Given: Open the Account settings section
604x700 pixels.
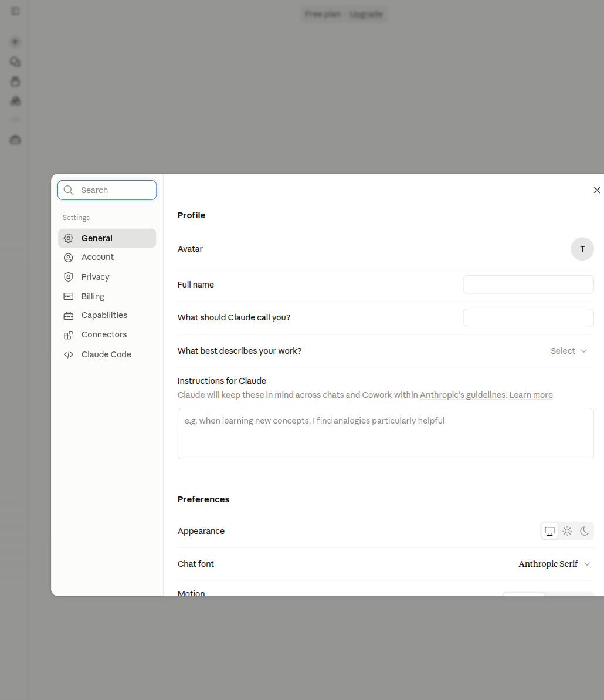Looking at the screenshot, I should [x=107, y=257].
